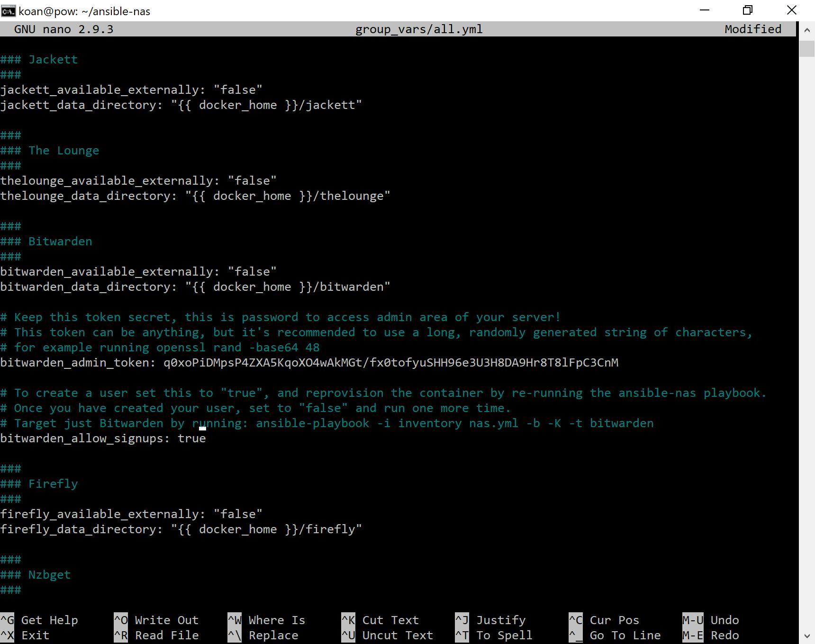Click the '### Bitwarden' heading line

click(x=46, y=241)
